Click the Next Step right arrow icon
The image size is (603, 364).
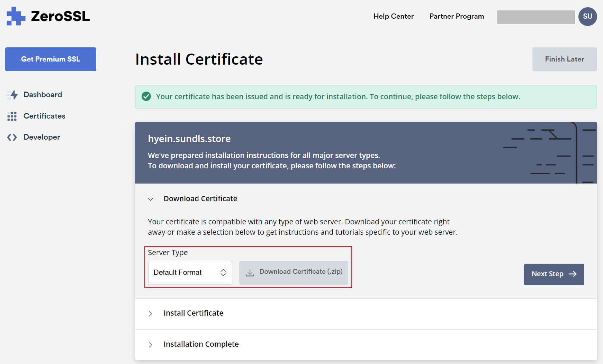point(573,274)
